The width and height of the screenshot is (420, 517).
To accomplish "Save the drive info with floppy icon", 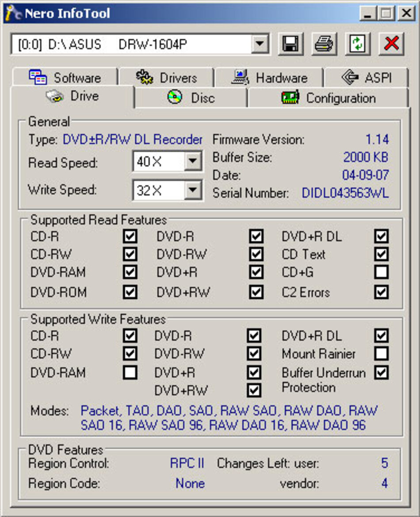I will coord(290,43).
